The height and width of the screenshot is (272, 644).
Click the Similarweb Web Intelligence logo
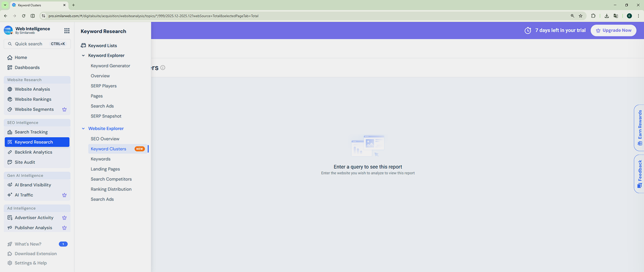pos(8,31)
